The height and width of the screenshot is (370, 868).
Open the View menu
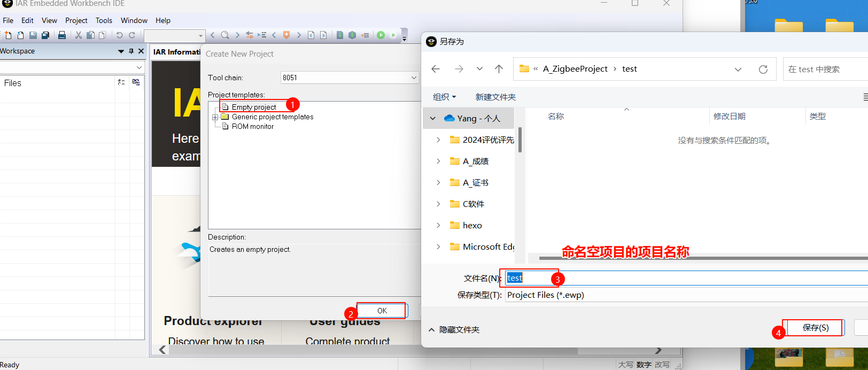pyautogui.click(x=49, y=20)
